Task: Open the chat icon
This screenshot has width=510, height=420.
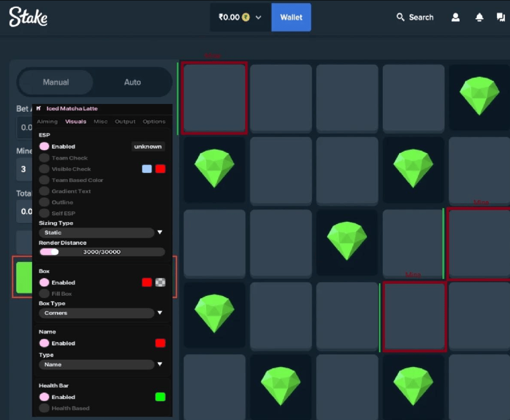Action: [x=501, y=17]
